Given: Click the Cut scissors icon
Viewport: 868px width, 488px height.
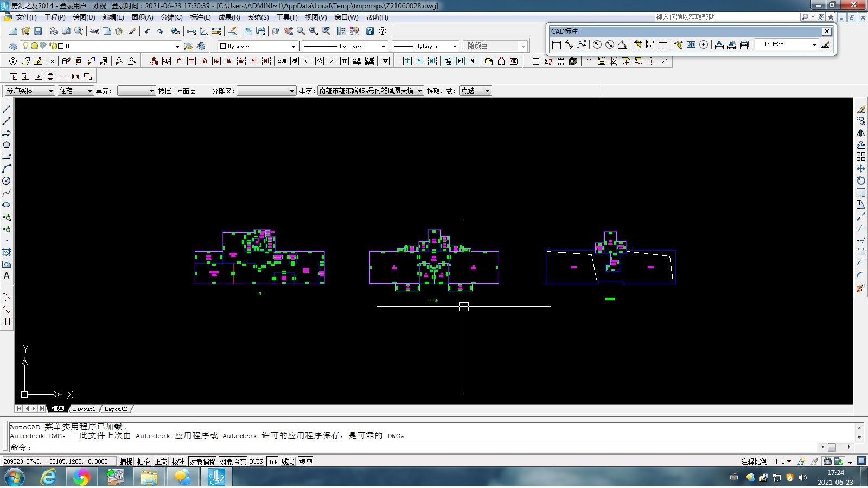Looking at the screenshot, I should tap(94, 31).
